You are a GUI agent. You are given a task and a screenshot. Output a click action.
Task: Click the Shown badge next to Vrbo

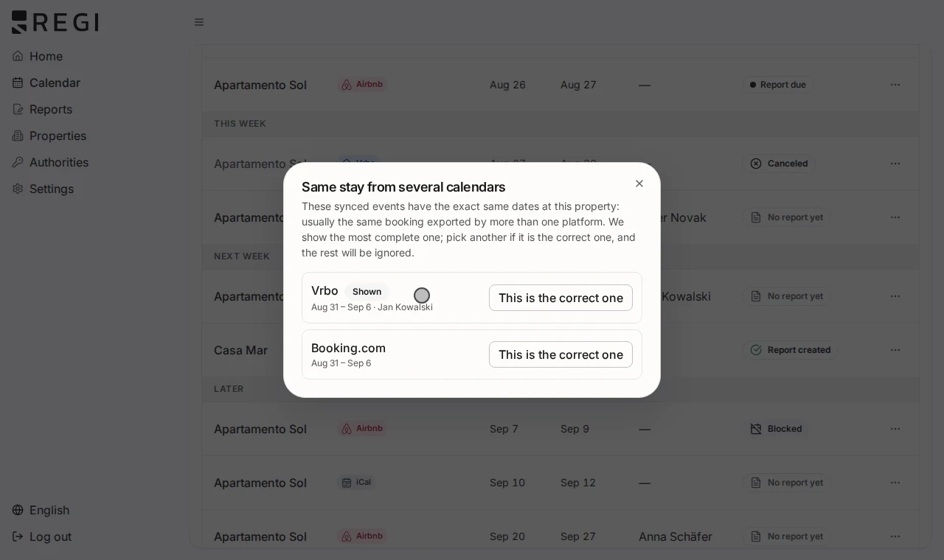(367, 292)
